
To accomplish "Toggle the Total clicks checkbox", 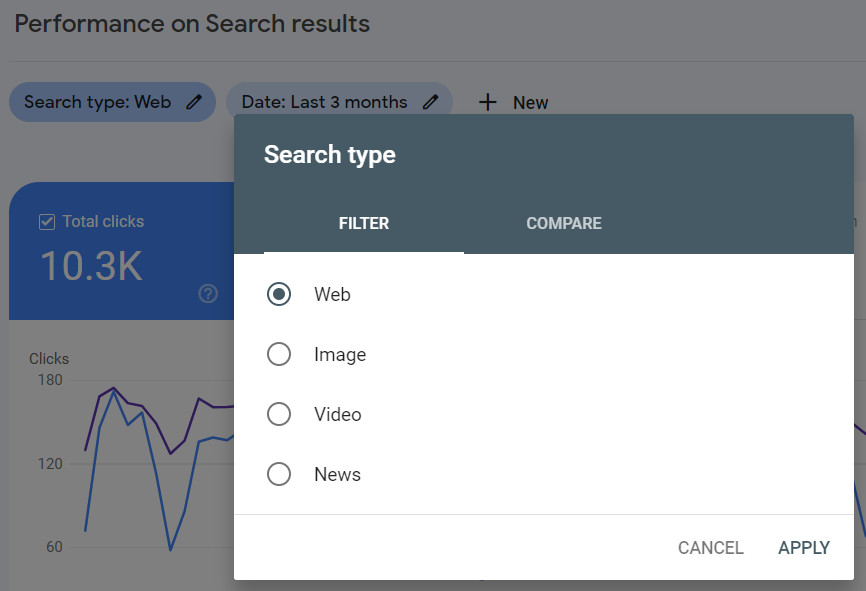I will [x=47, y=222].
